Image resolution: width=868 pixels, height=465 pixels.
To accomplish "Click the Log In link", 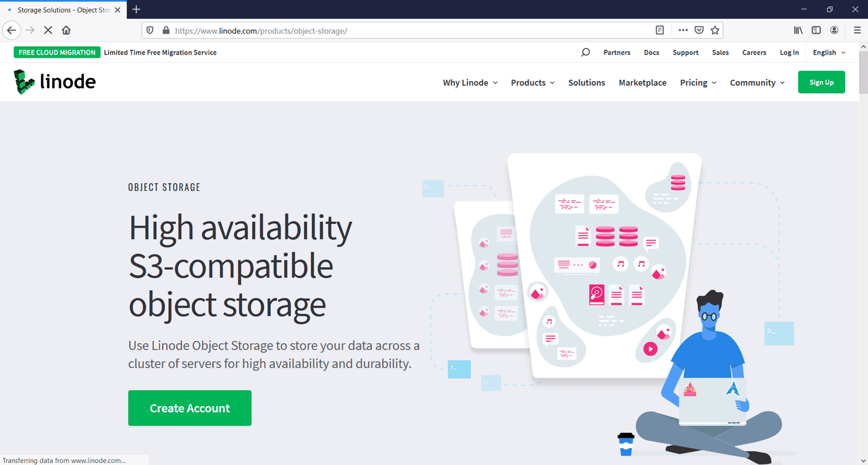I will [x=789, y=53].
